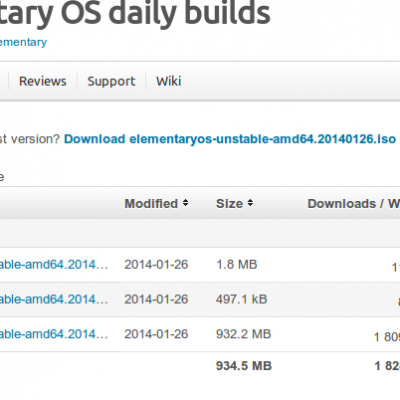This screenshot has width=400, height=400.
Task: Sort table by Modified column header
Action: pos(151,203)
